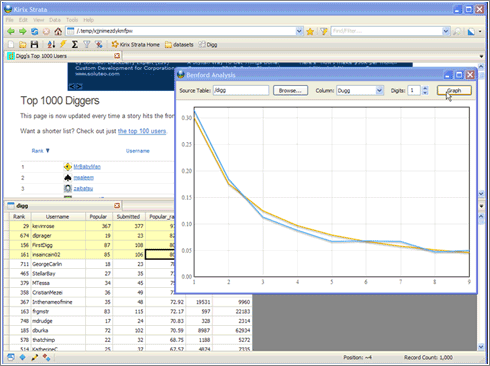This screenshot has width=490, height=366.
Task: Click the Browse... button
Action: [290, 90]
